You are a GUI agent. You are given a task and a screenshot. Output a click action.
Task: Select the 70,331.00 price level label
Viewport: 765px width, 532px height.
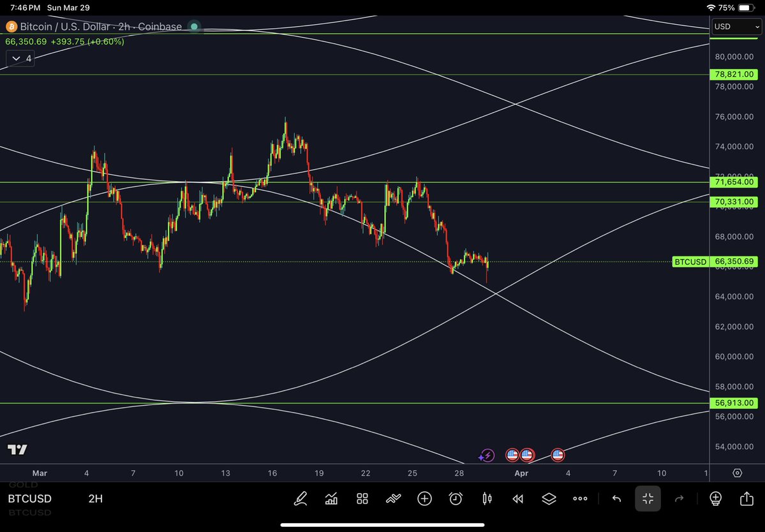coord(734,202)
